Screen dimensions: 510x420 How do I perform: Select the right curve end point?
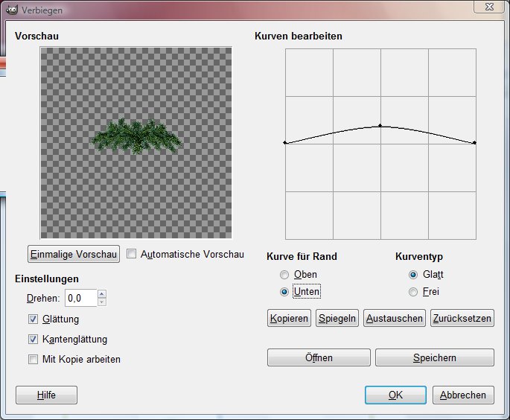tap(474, 143)
